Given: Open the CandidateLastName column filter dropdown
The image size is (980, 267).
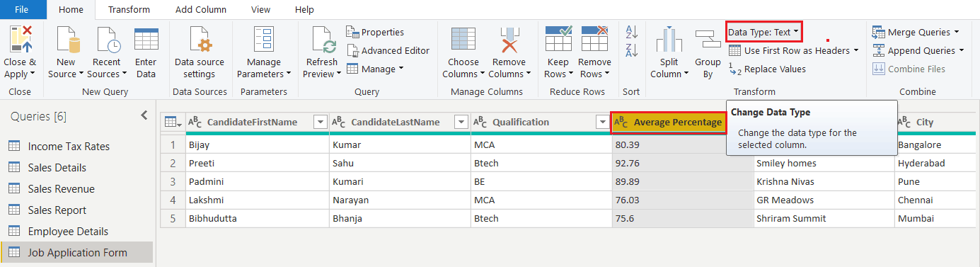Looking at the screenshot, I should click(461, 122).
